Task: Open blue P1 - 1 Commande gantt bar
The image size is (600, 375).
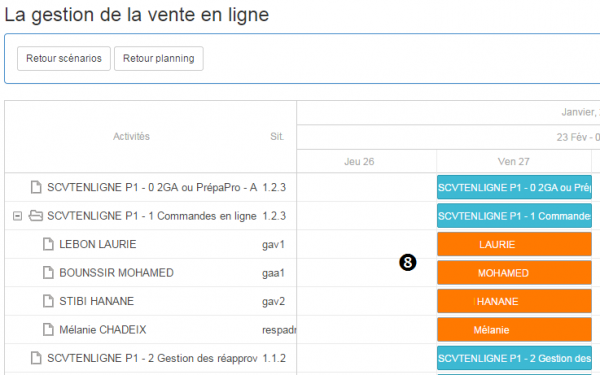Action: click(x=514, y=216)
